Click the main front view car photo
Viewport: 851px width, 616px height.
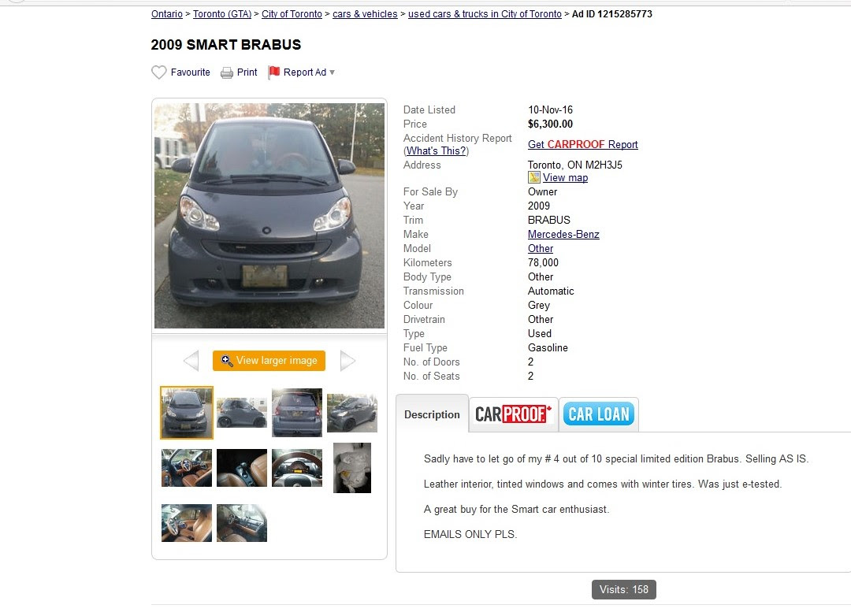coord(269,216)
